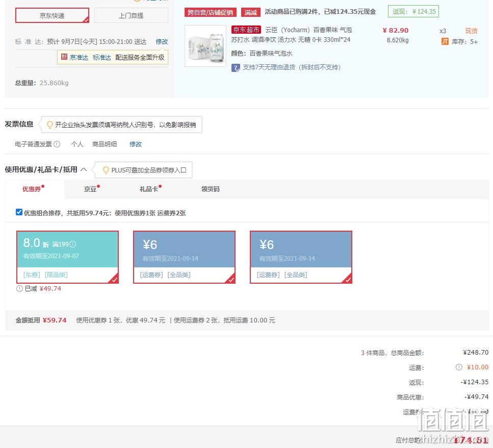Deselect the second ¥6 运费券 coupon
493x448 pixels.
(x=301, y=257)
